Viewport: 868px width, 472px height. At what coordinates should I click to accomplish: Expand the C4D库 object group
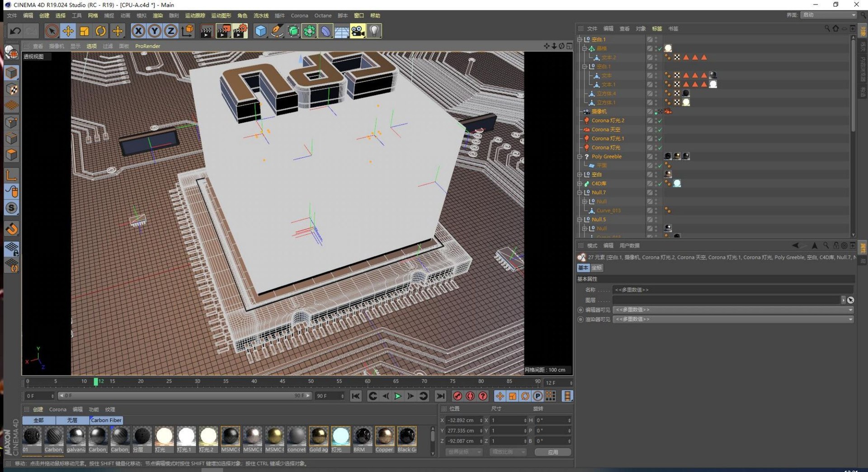580,184
